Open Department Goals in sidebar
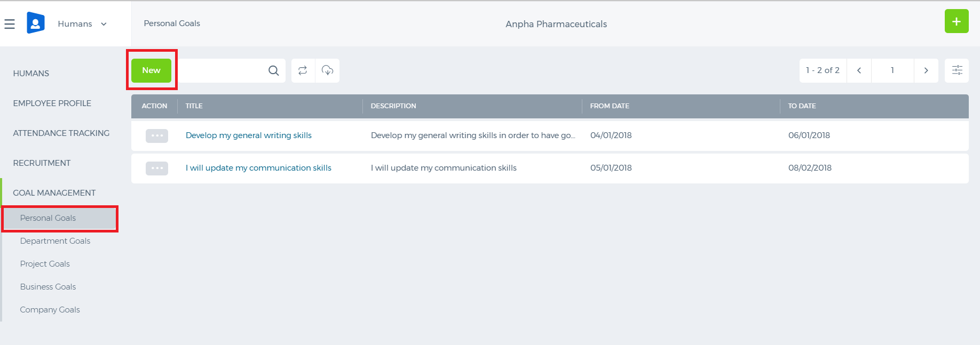Screen dimensions: 980x345 pos(55,241)
